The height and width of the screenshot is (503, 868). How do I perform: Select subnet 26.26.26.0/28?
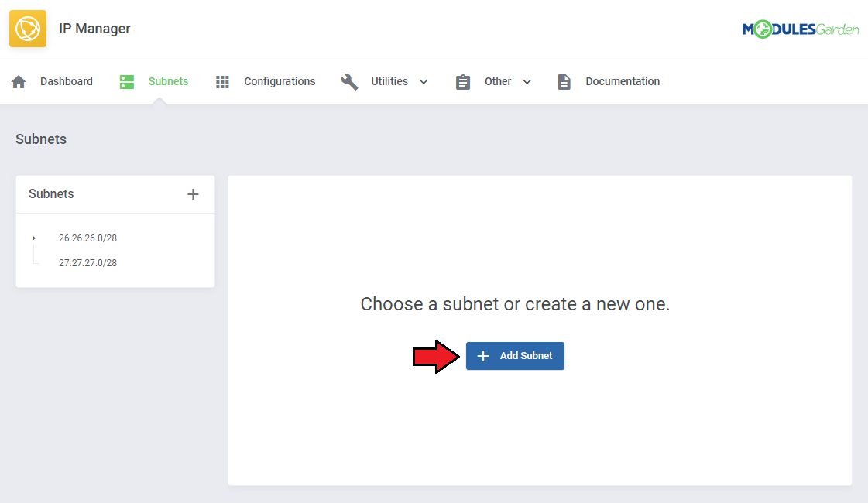[87, 238]
